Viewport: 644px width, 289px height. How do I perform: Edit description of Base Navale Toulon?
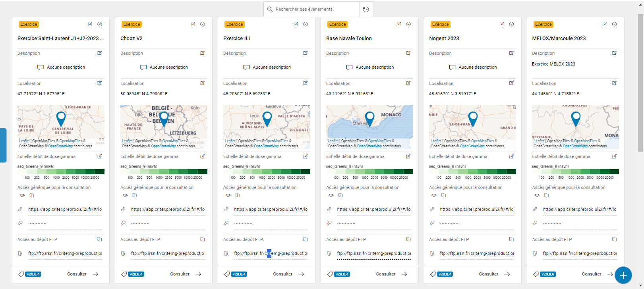pyautogui.click(x=408, y=53)
